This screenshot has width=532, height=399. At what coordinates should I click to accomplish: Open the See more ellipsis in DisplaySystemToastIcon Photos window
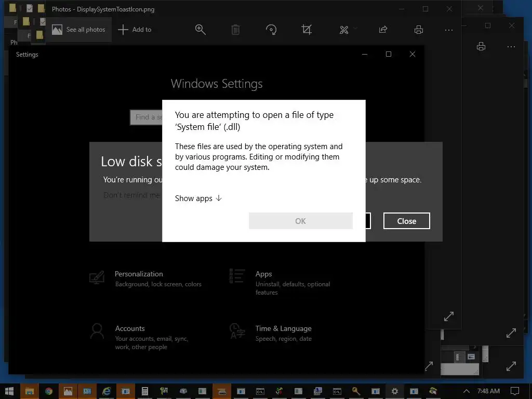point(449,30)
